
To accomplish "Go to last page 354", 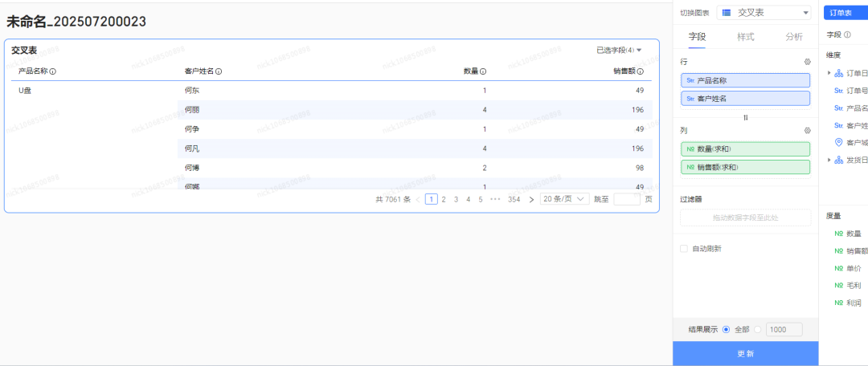I will pyautogui.click(x=514, y=200).
